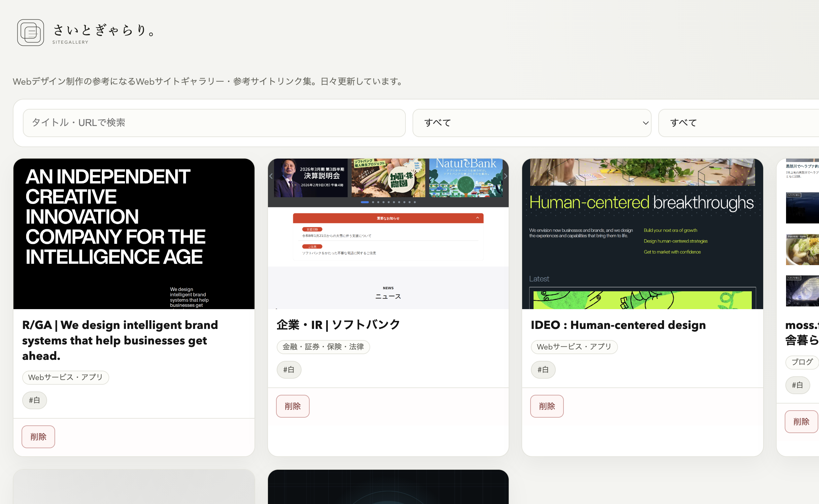Click 削除 on the R/GA card
This screenshot has height=504, width=819.
pos(38,436)
